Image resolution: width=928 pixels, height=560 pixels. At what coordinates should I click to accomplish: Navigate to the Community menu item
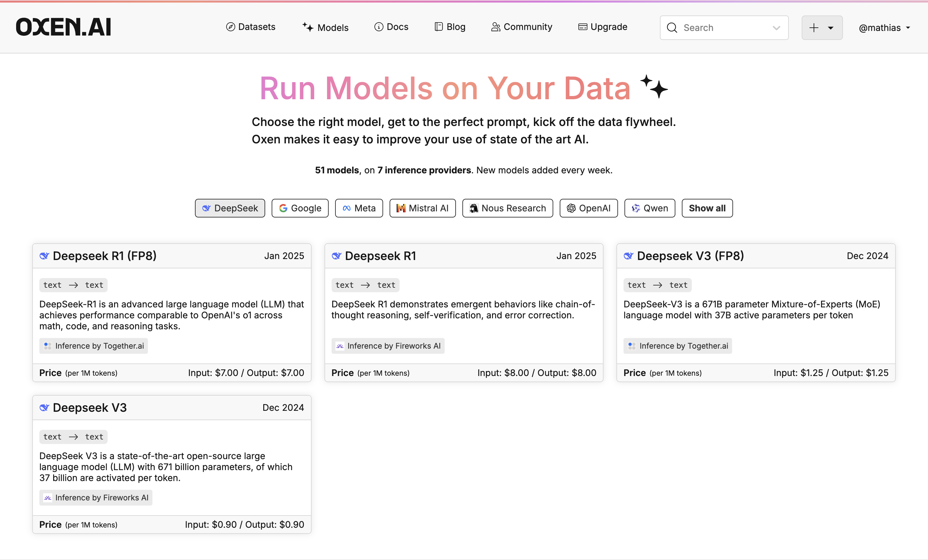522,27
